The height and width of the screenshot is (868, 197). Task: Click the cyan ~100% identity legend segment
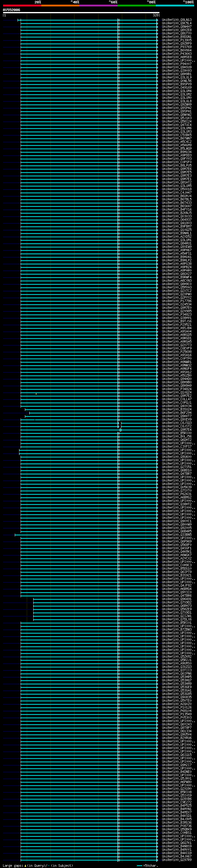[175, 6]
